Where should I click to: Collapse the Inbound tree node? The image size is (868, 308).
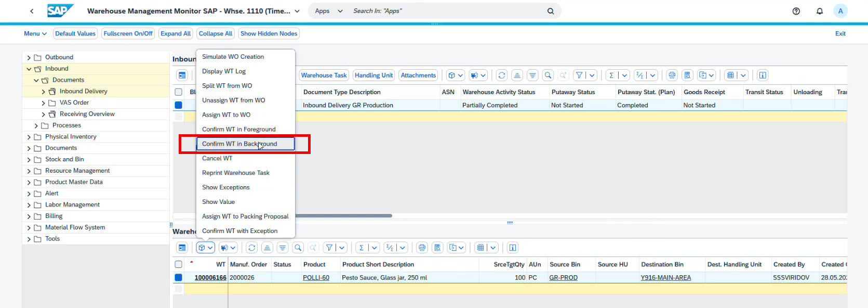(29, 69)
